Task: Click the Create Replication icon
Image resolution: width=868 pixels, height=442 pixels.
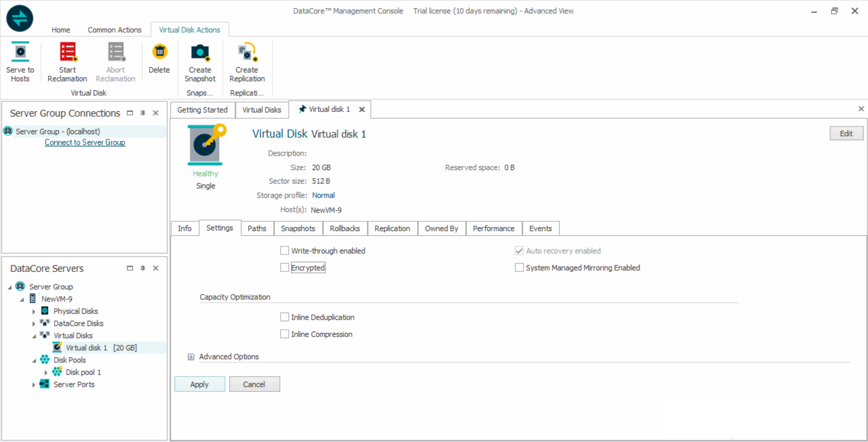Action: (x=247, y=53)
